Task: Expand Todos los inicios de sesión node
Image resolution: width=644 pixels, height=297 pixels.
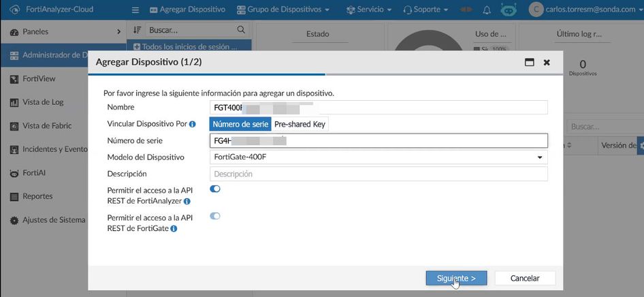Action: point(138,47)
